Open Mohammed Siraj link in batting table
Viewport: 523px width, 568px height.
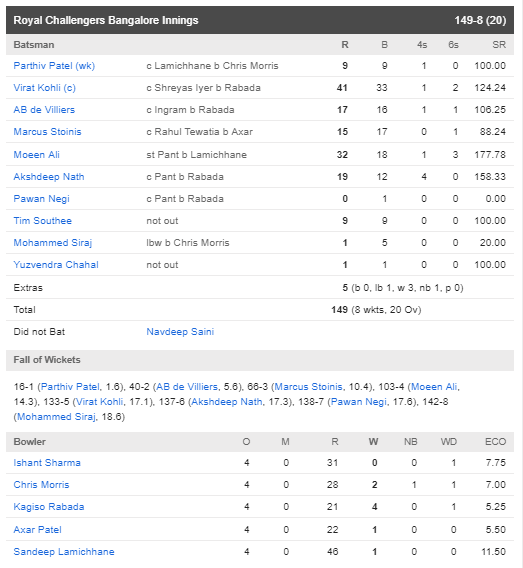pyautogui.click(x=53, y=243)
